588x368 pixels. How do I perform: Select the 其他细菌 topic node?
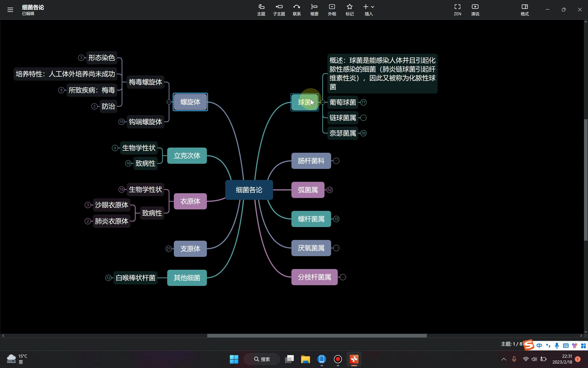[187, 278]
